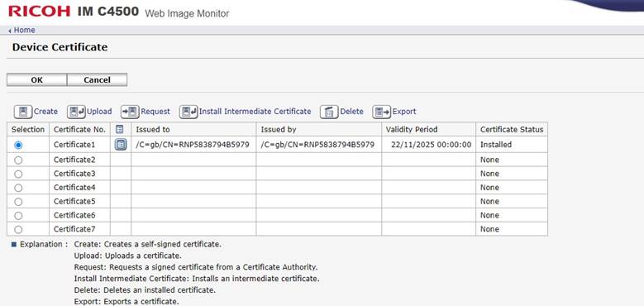
Task: Click the Install Intermediate Certificate text link
Action: 255,112
